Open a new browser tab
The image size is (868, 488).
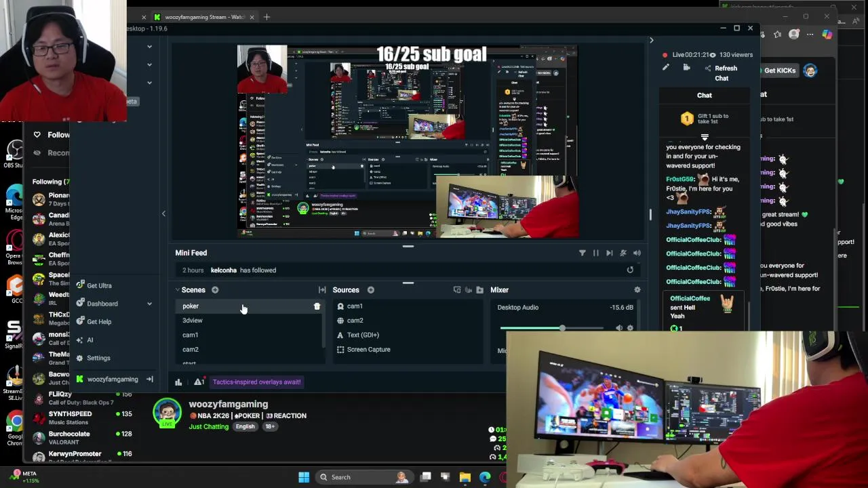pyautogui.click(x=267, y=17)
